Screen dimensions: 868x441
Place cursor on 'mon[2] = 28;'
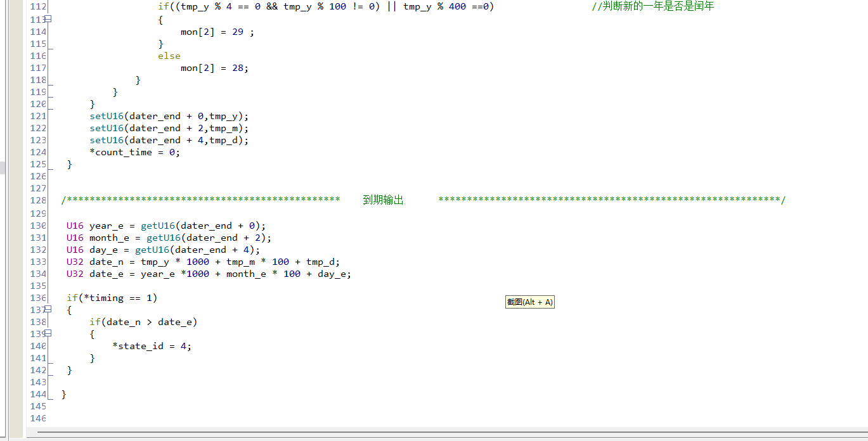214,68
